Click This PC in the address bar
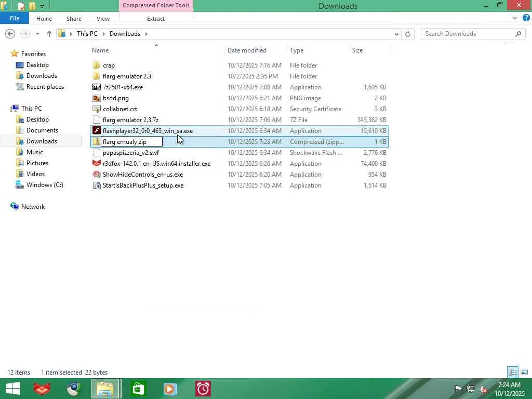This screenshot has width=532, height=399. pyautogui.click(x=87, y=34)
